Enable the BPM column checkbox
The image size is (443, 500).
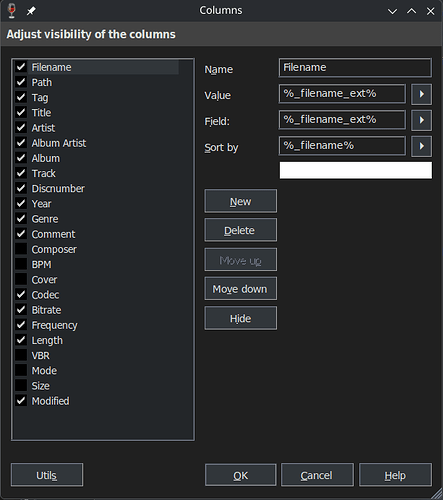tap(21, 264)
